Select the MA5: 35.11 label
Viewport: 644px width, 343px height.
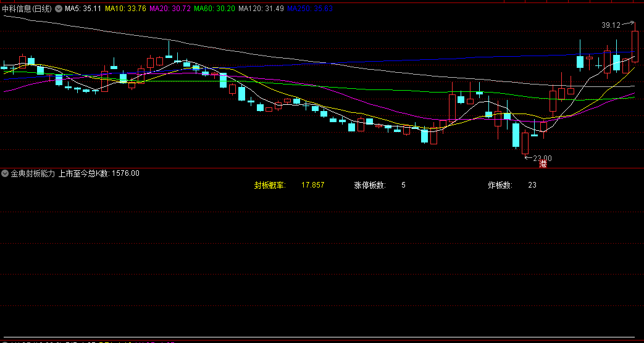pos(83,9)
